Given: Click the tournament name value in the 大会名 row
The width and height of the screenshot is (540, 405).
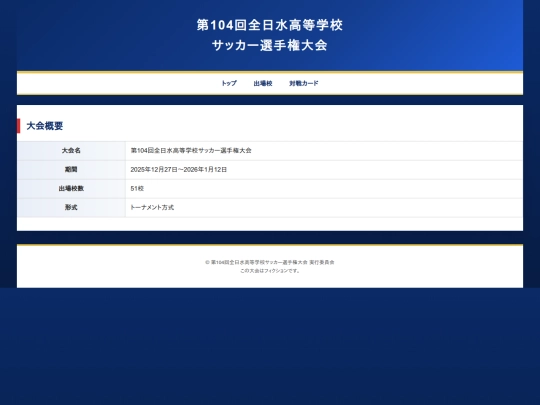Looking at the screenshot, I should (x=191, y=150).
